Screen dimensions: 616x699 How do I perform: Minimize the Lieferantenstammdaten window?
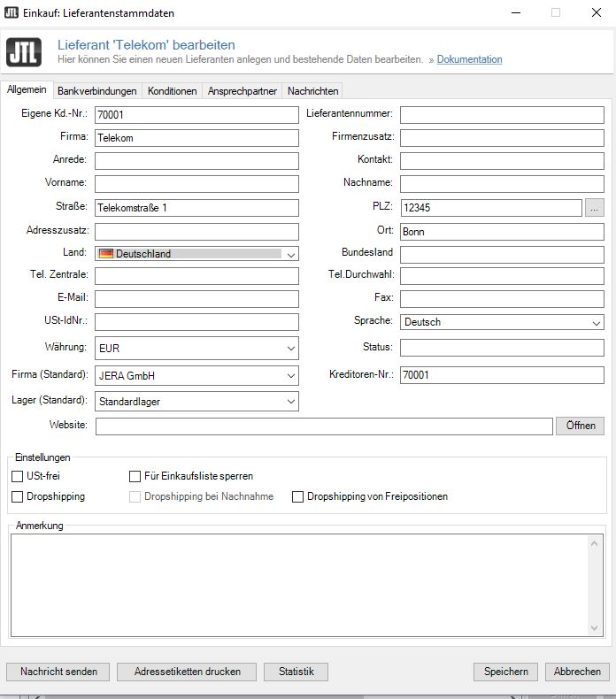point(516,12)
